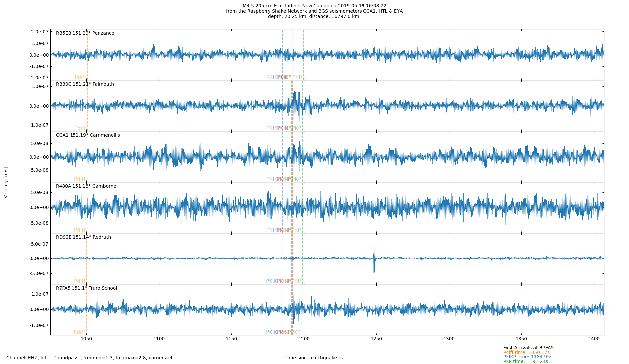
Task: Click the blue 'PKIKP time: 1184.95s' entry
Action: coord(528,357)
